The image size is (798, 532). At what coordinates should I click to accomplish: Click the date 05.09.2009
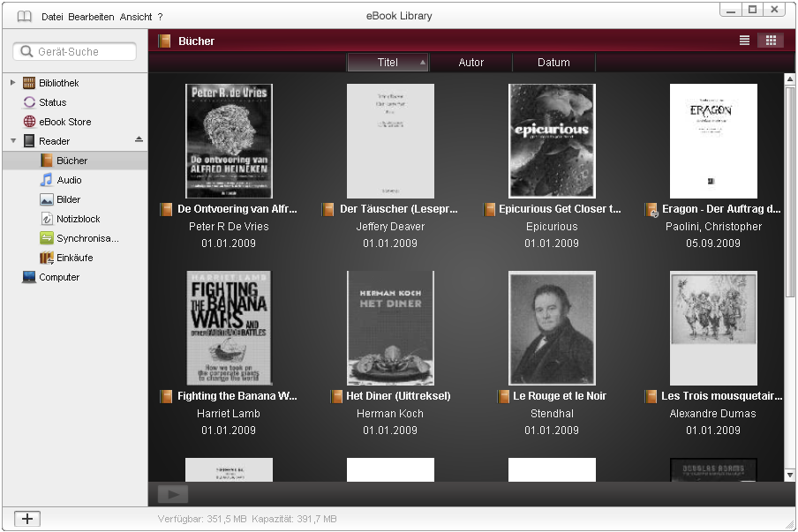click(713, 244)
